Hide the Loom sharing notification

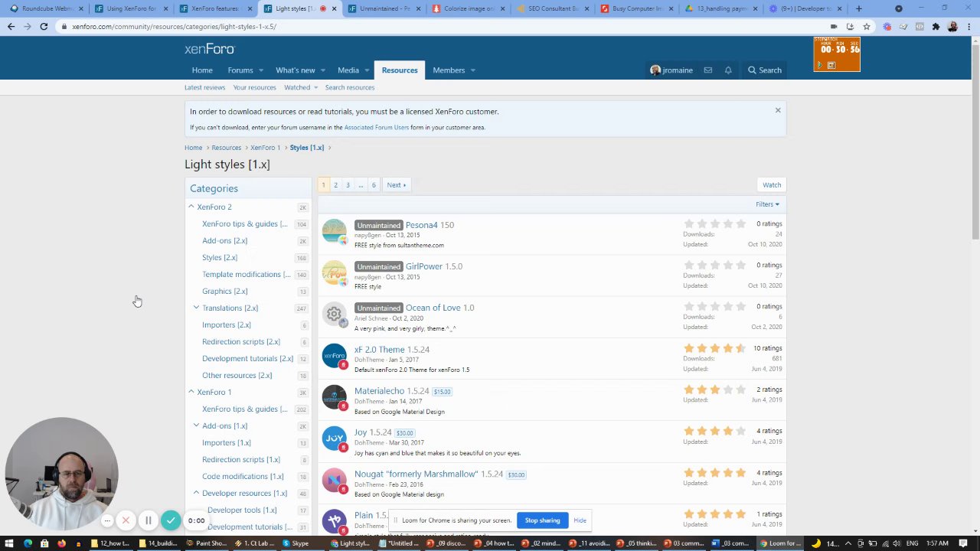pyautogui.click(x=580, y=520)
